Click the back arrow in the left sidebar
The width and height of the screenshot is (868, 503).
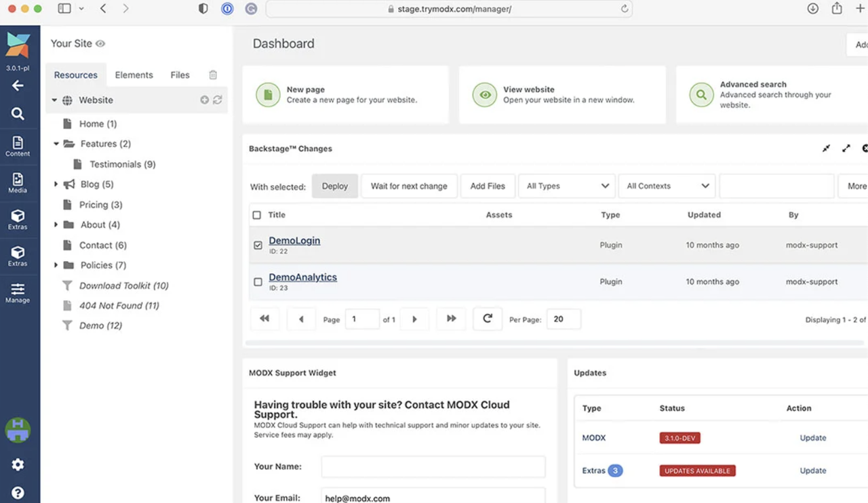tap(18, 85)
